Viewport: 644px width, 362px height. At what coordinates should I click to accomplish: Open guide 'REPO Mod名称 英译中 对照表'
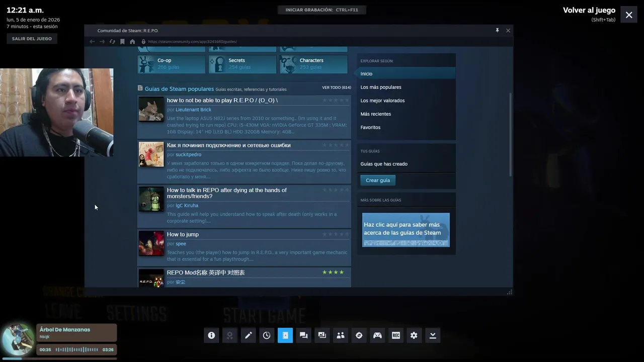point(206,273)
